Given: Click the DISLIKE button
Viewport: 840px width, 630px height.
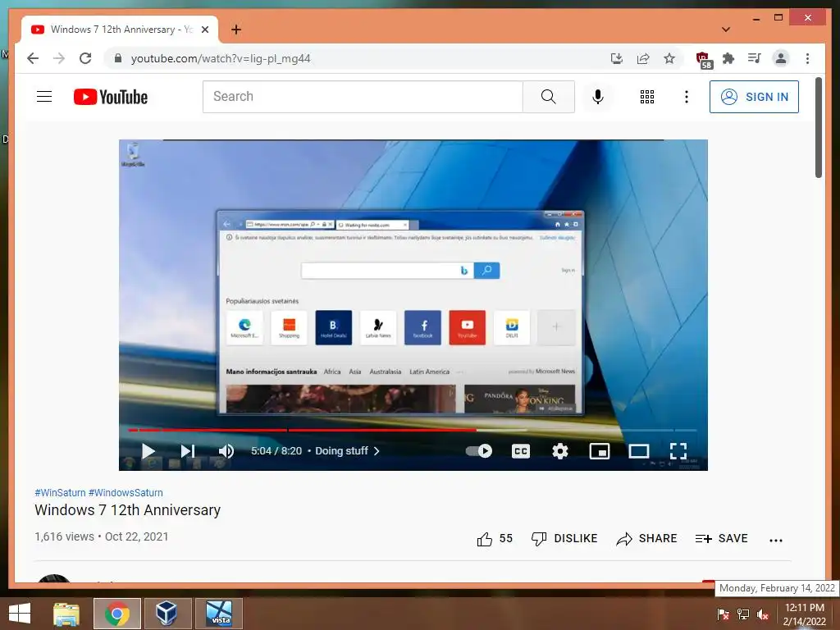Looking at the screenshot, I should pyautogui.click(x=564, y=538).
